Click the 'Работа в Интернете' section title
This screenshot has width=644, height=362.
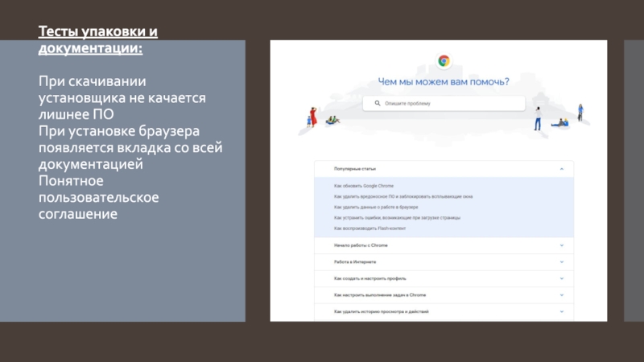355,262
